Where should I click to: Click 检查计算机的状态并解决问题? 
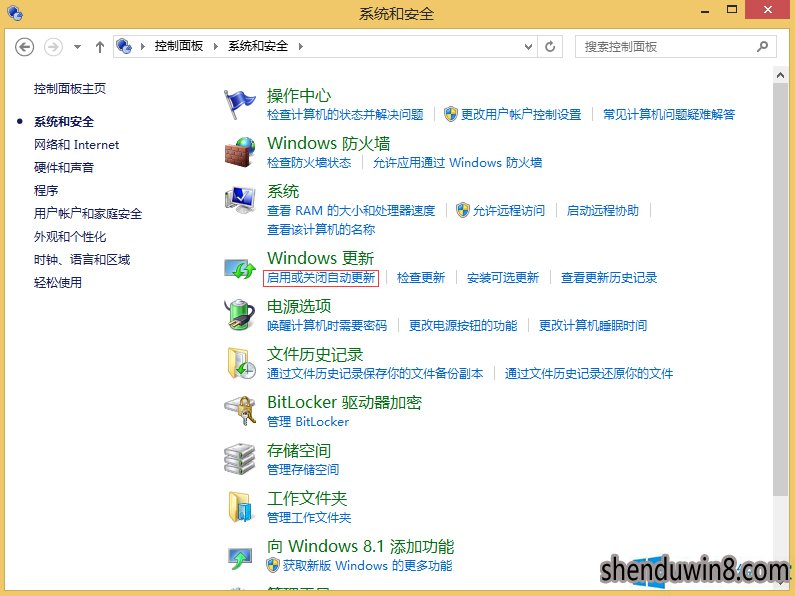pos(345,115)
